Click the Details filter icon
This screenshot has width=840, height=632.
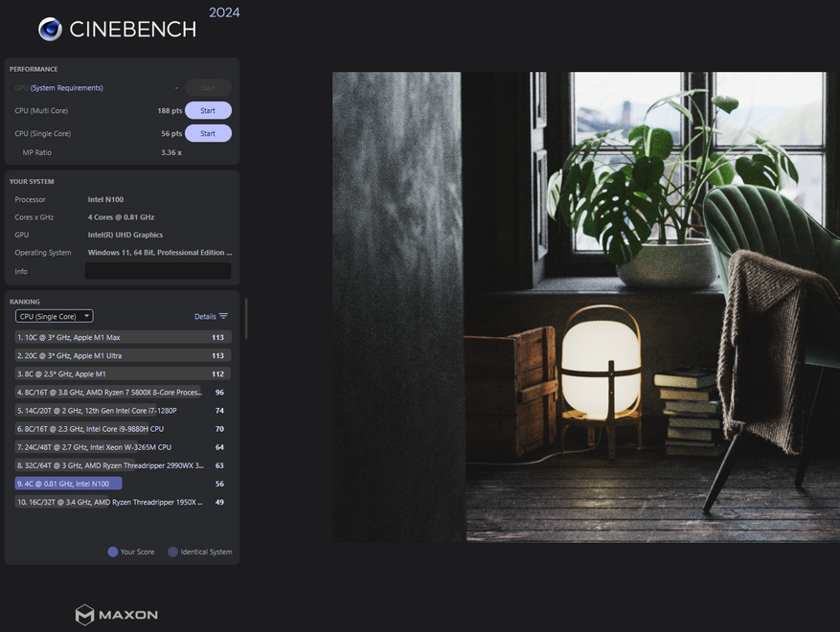click(x=223, y=317)
